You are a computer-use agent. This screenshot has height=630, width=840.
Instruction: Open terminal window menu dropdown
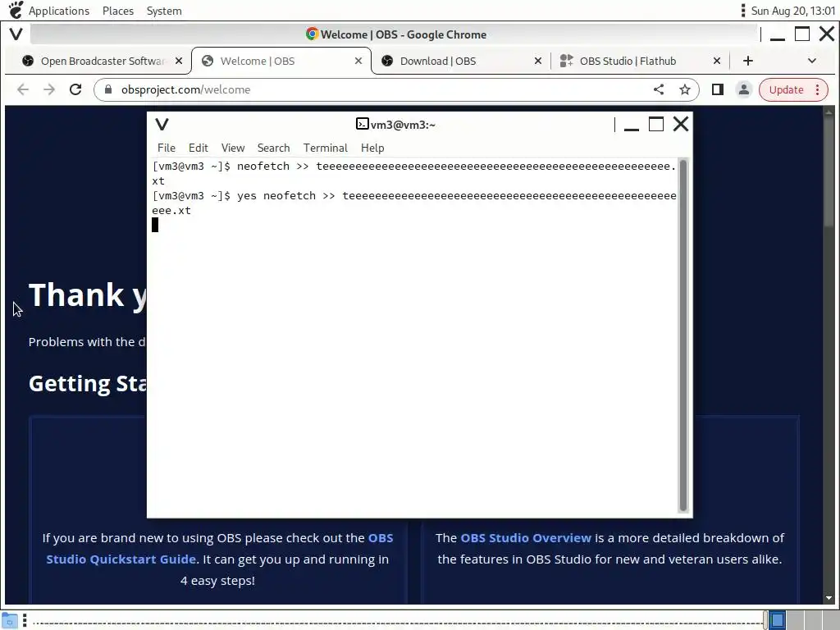(x=162, y=125)
